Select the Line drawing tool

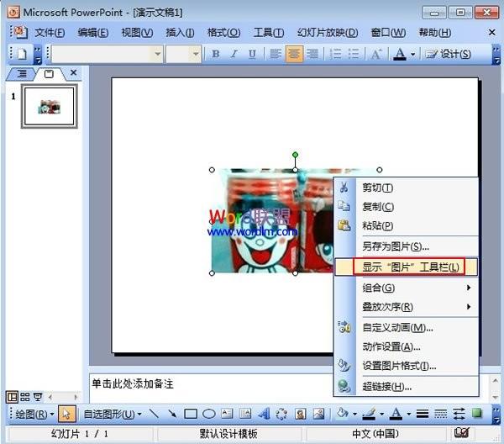click(155, 414)
